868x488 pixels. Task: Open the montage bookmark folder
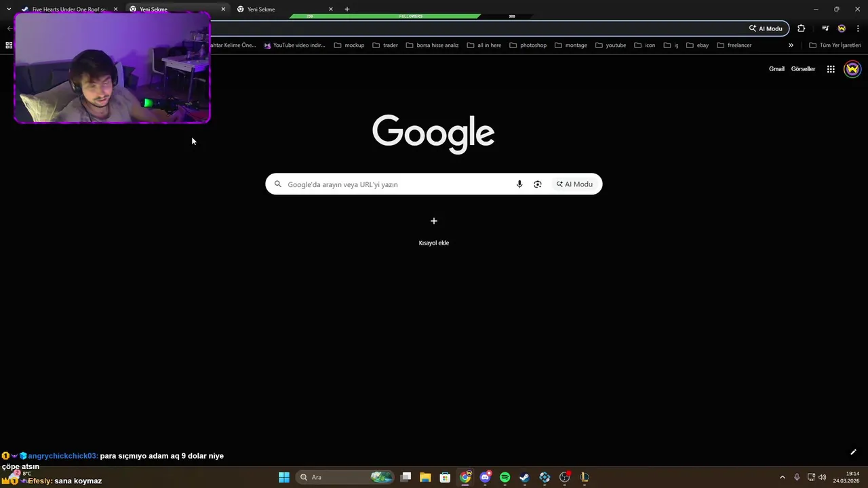pos(571,45)
